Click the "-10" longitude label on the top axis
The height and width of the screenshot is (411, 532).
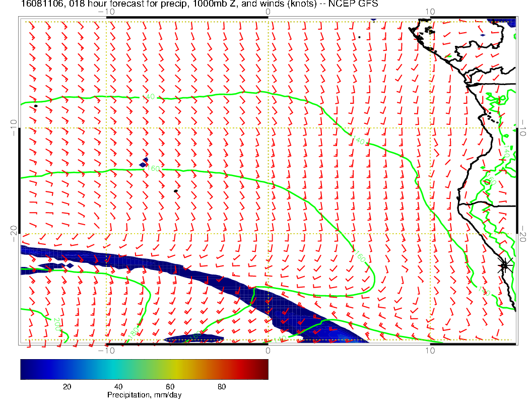[106, 12]
